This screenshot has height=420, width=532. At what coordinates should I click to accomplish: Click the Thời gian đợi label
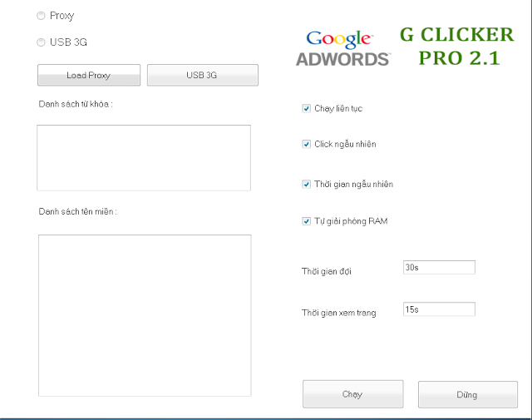click(327, 271)
